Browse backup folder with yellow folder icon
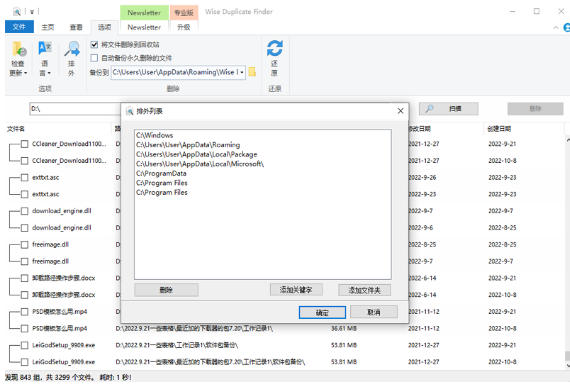 click(x=252, y=72)
